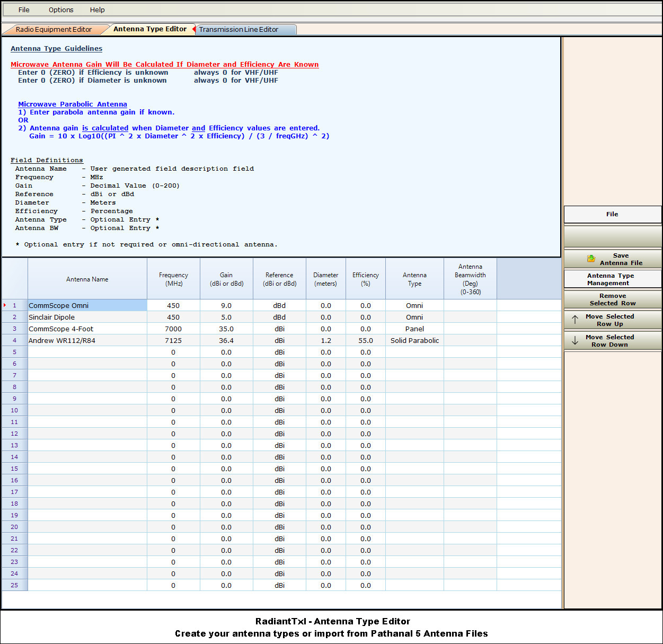Screen dimensions: 663x644
Task: Switch to the Transmission Line Editor tab
Action: click(238, 30)
